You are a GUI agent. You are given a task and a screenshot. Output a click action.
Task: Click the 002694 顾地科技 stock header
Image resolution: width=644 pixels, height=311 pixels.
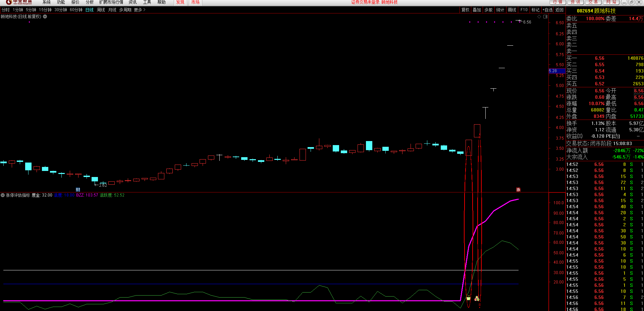point(596,11)
